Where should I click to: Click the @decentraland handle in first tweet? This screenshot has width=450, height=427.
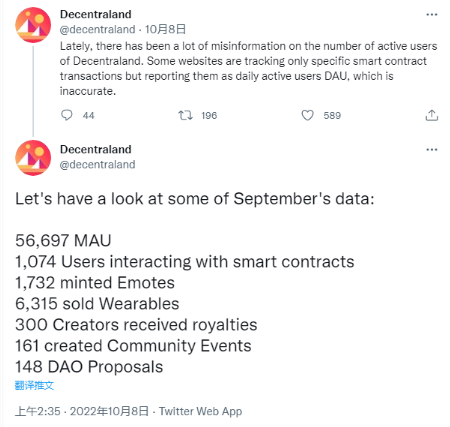(x=97, y=29)
